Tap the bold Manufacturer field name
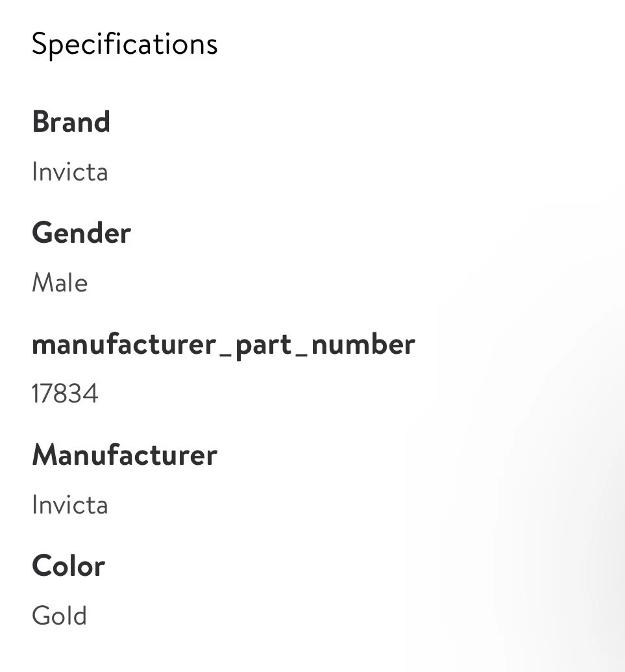Image resolution: width=625 pixels, height=672 pixels. 125,455
